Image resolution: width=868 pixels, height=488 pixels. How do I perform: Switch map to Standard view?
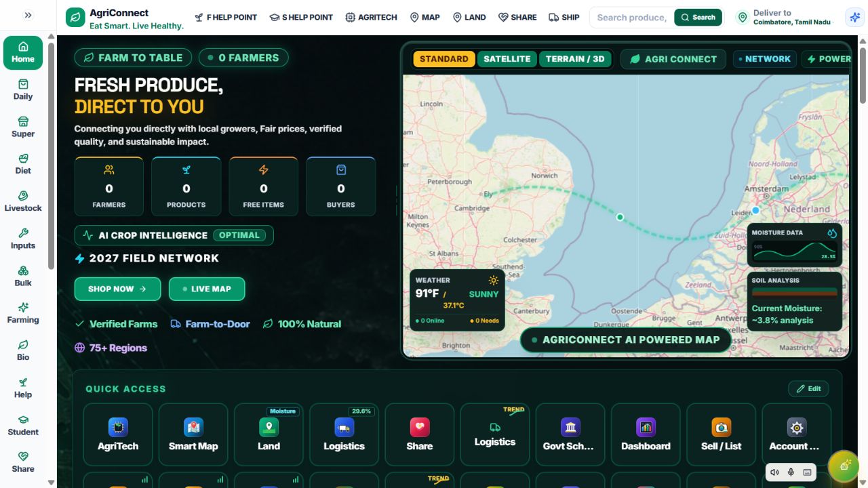click(444, 59)
